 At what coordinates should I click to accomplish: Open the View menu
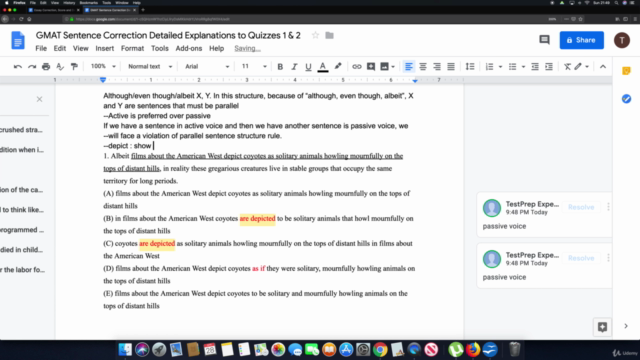tap(80, 48)
